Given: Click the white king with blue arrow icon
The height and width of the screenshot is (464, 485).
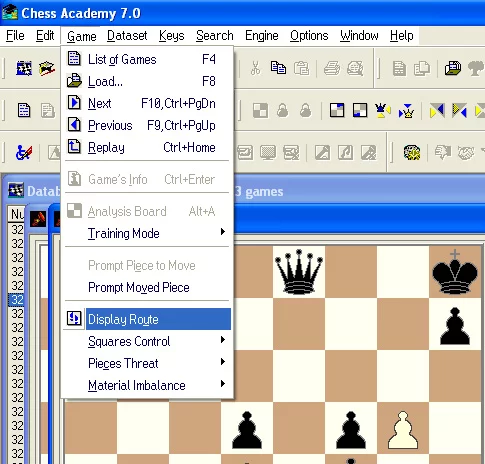Looking at the screenshot, I should (x=406, y=111).
